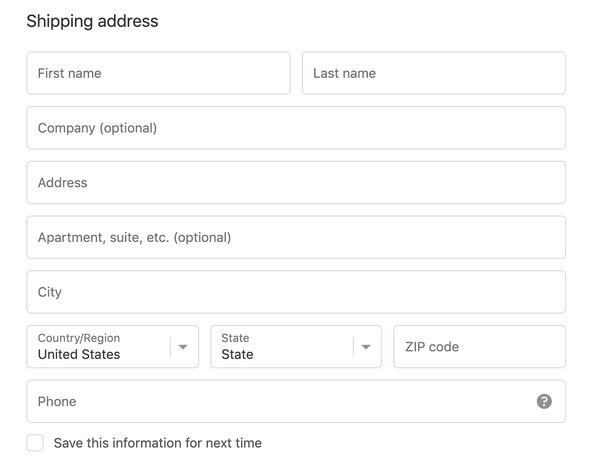Click the small "Country/Region" label text

(x=79, y=338)
